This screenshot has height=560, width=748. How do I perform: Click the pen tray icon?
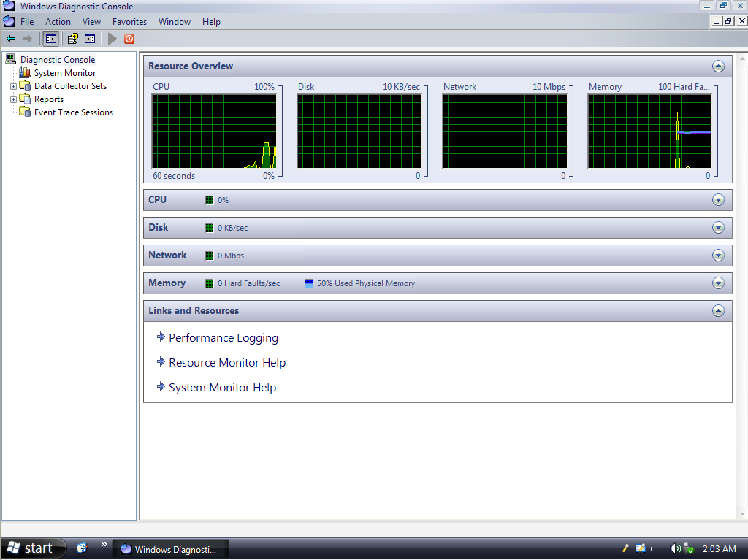click(x=625, y=548)
